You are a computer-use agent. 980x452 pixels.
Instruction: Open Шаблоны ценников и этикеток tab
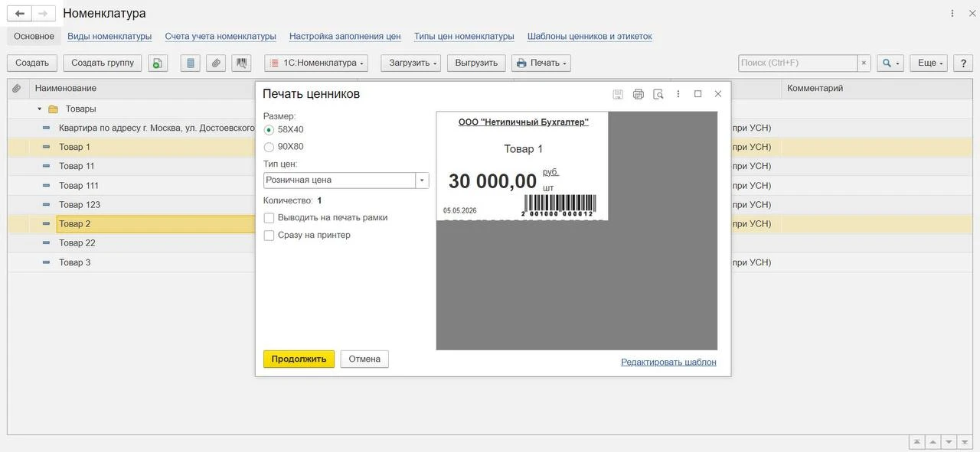click(x=590, y=36)
